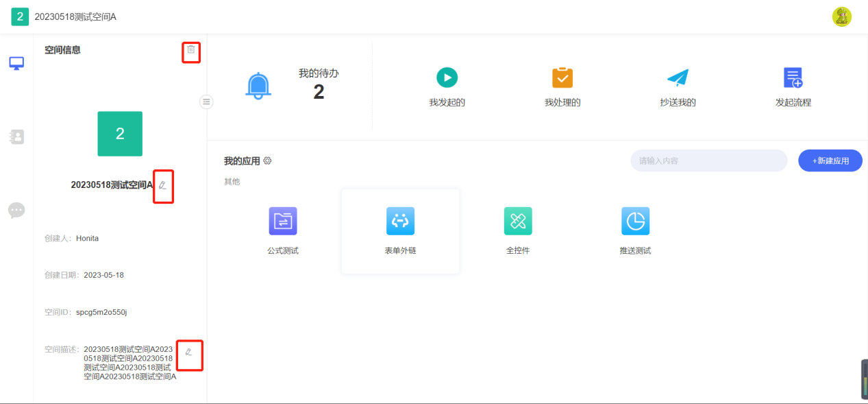
Task: Open My Apps settings gear
Action: tap(267, 161)
